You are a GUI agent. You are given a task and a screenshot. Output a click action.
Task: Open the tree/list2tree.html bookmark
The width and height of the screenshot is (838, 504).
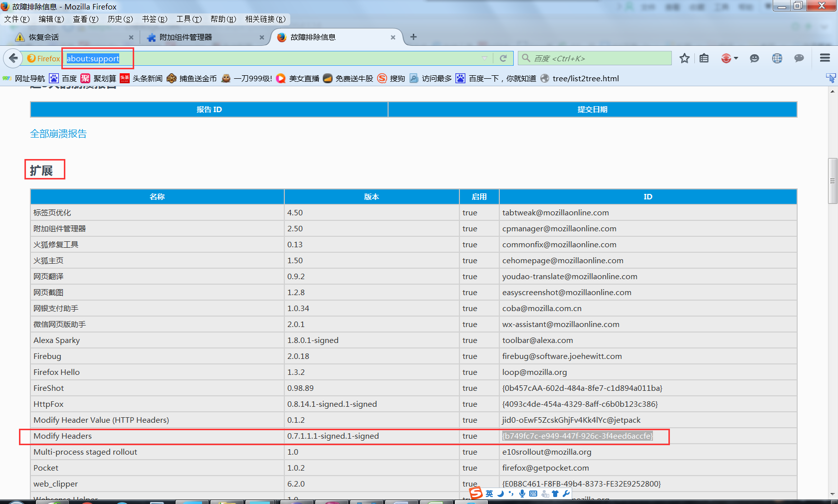coord(580,78)
